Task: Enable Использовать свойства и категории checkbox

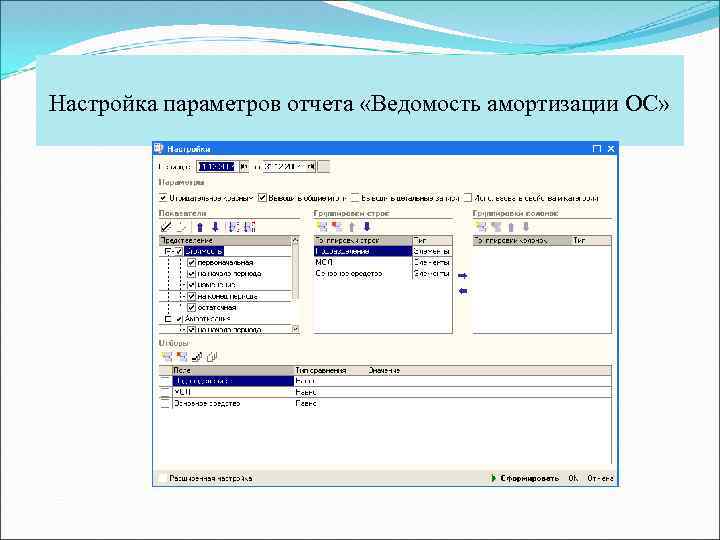Action: [x=467, y=198]
